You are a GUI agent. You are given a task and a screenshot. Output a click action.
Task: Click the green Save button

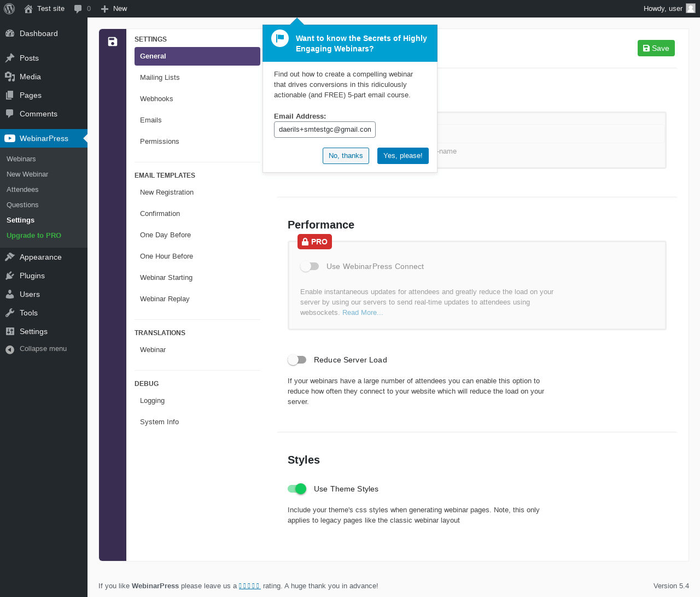coord(656,48)
